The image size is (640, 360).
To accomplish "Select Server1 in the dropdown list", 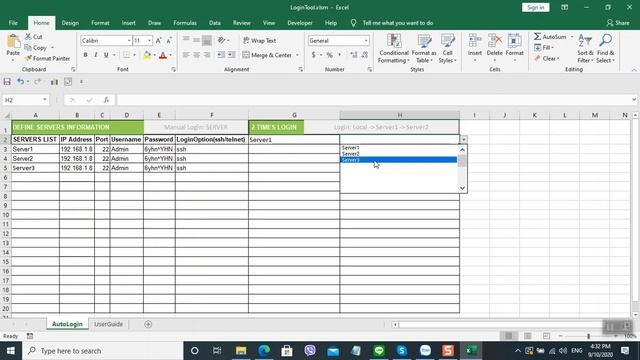I will [398, 147].
